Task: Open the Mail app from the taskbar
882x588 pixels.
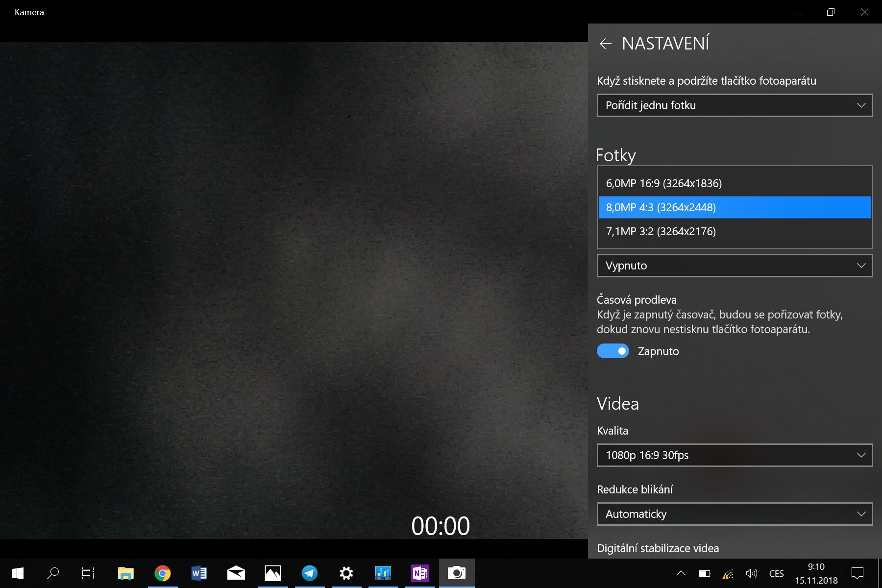Action: point(236,572)
